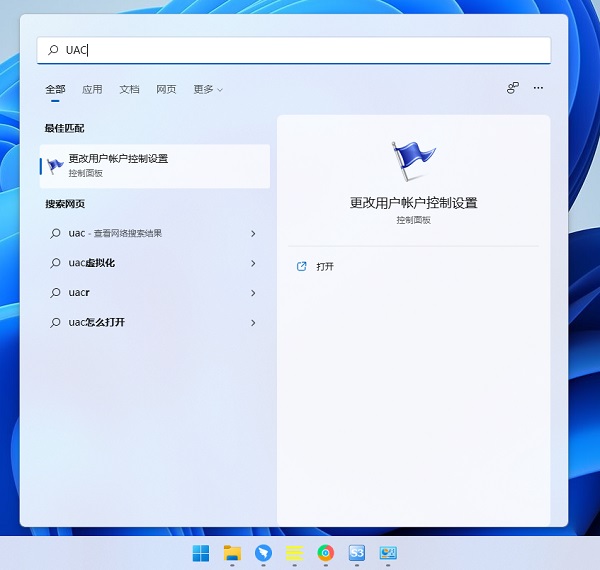
Task: Expand arrow next to uacr suggestion
Action: pos(253,293)
